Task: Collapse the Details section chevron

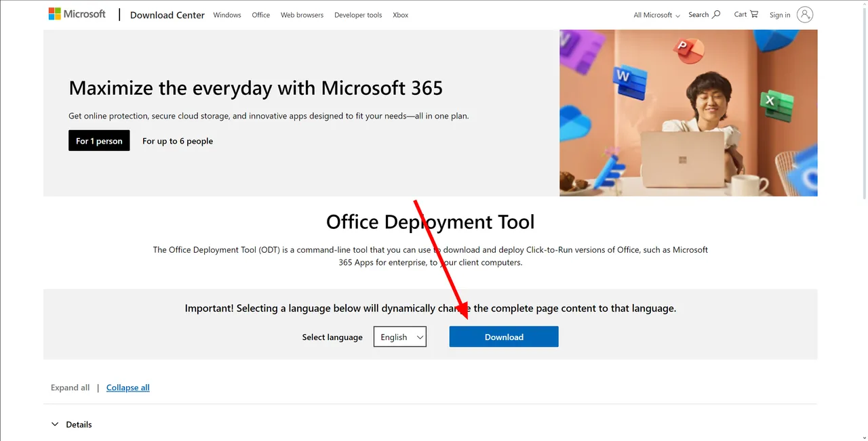Action: [x=55, y=424]
